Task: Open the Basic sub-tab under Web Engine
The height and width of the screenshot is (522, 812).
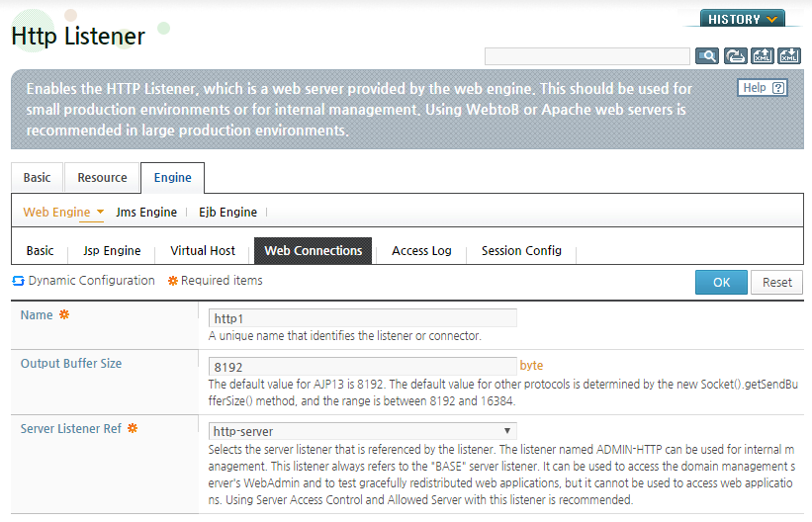Action: (40, 251)
